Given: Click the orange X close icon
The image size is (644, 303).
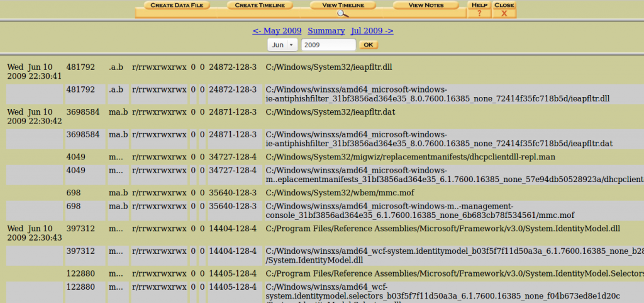Looking at the screenshot, I should [504, 14].
